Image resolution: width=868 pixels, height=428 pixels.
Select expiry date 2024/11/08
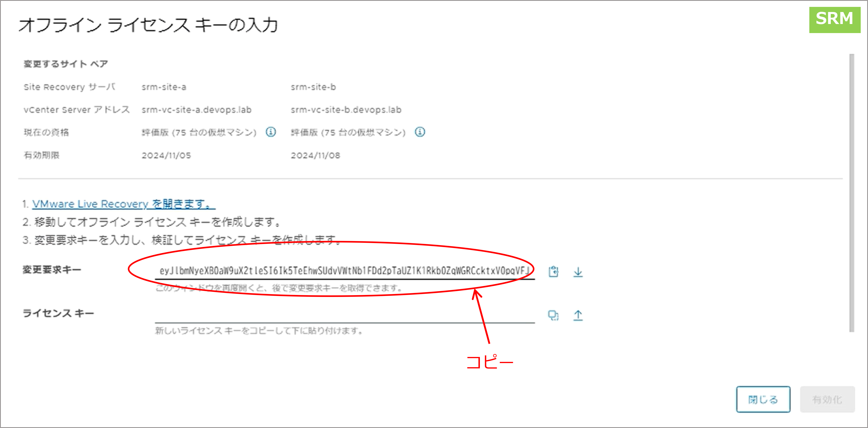tap(315, 155)
